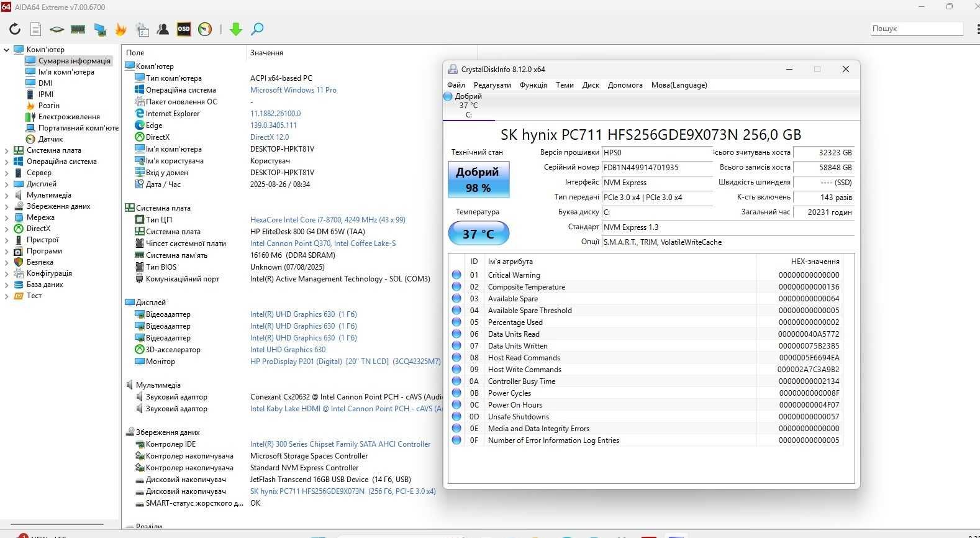This screenshot has width=980, height=538.
Task: Select Електроживлення in the tree
Action: [69, 117]
